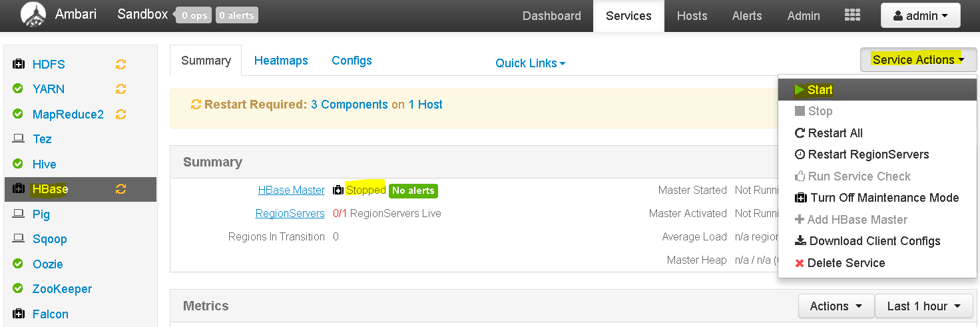Click restart-required icon beside HDFS
Screen dimensions: 980x327
[x=121, y=65]
